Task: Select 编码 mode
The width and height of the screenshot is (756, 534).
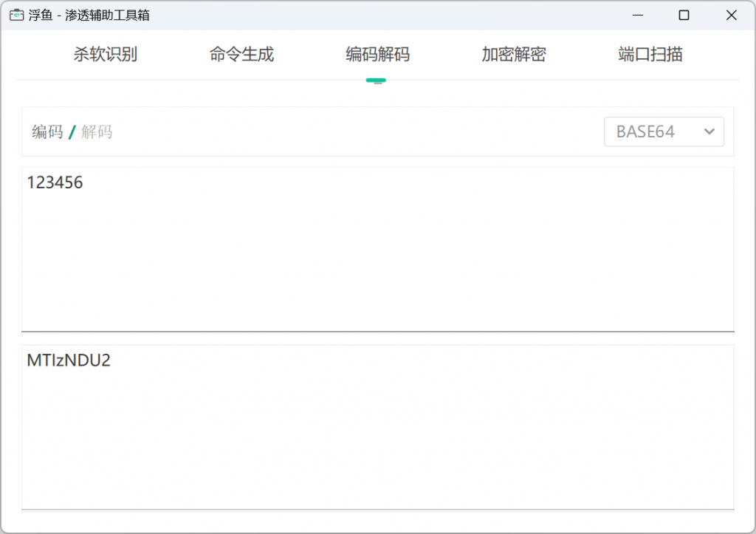Action: coord(46,131)
